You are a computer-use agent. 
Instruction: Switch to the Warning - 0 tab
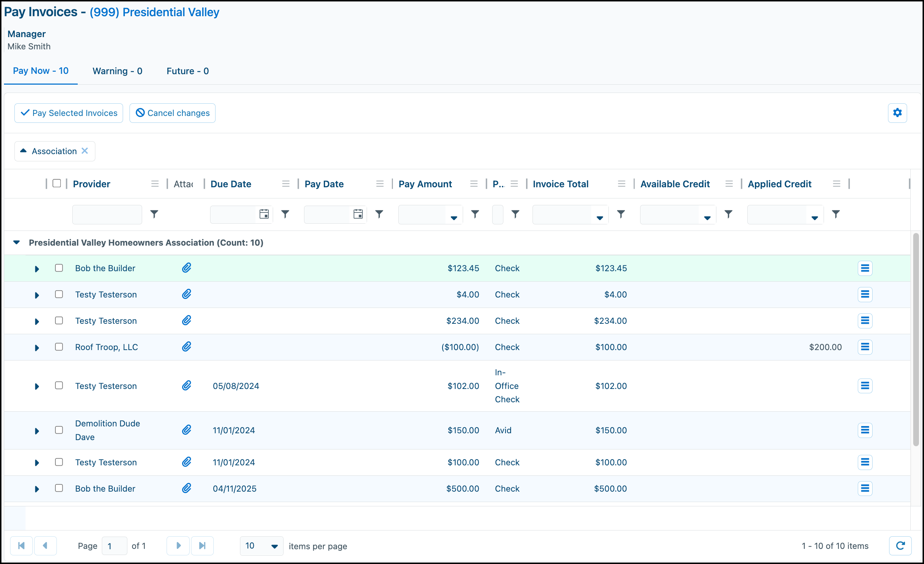(117, 71)
